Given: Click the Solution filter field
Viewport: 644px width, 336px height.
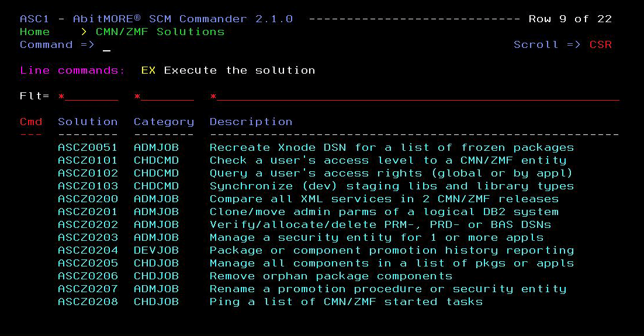Looking at the screenshot, I should (x=88, y=96).
